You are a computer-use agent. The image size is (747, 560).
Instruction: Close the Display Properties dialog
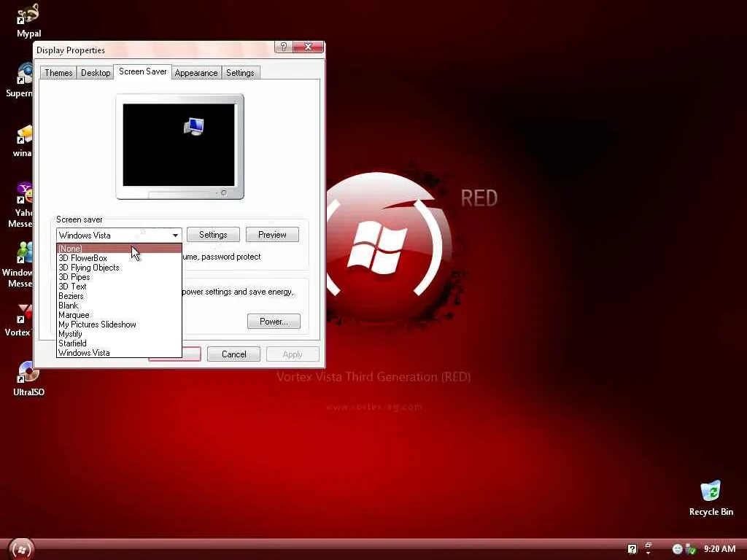(x=309, y=47)
